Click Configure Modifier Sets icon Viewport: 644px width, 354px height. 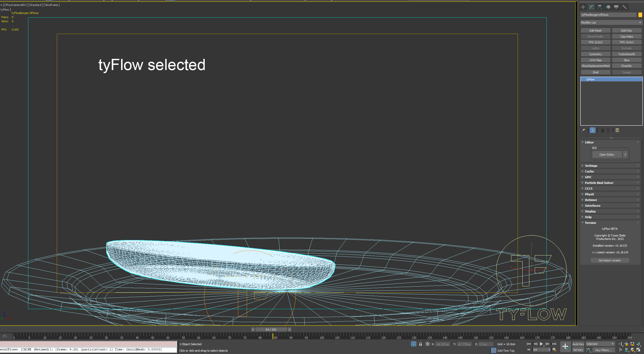(617, 130)
